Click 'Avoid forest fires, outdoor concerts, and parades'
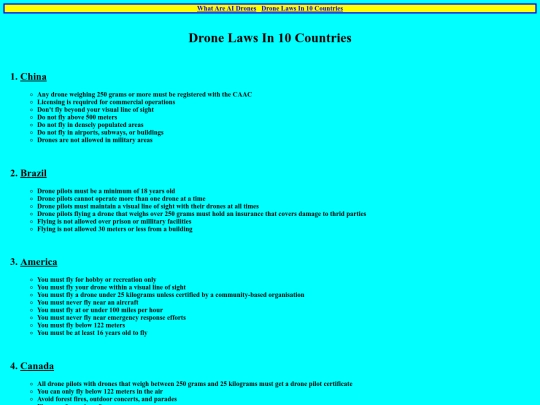 point(107,398)
